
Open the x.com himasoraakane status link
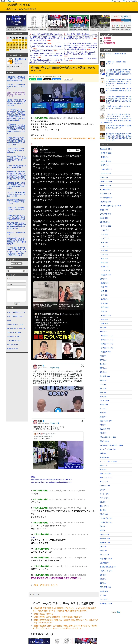(63, 138)
